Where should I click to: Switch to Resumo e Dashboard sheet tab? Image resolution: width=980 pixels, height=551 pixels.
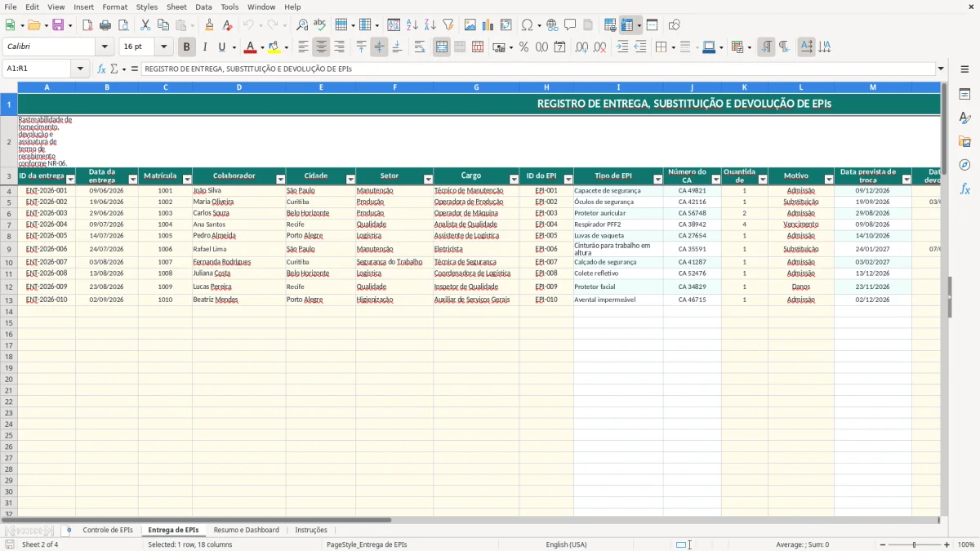(246, 530)
